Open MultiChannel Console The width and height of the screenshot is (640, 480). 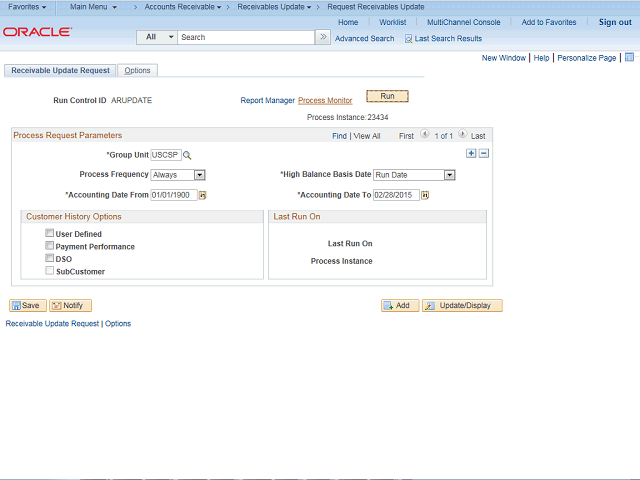point(463,22)
